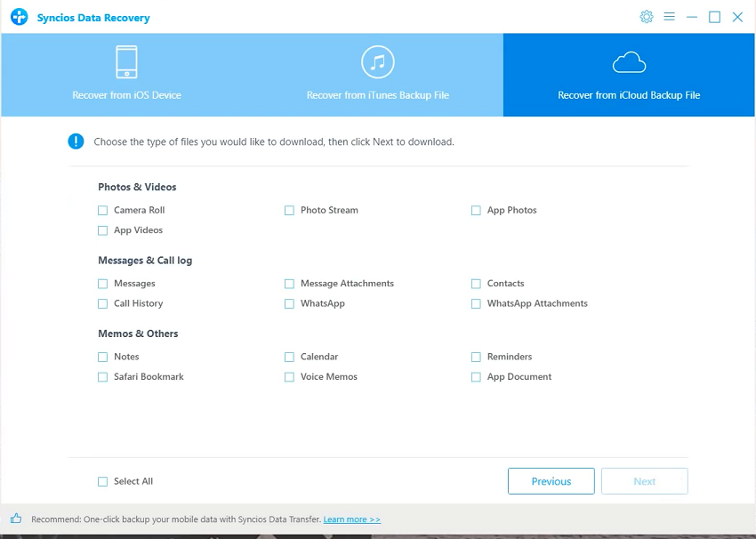Enable the Reminders checkbox
This screenshot has height=539, width=756.
476,357
